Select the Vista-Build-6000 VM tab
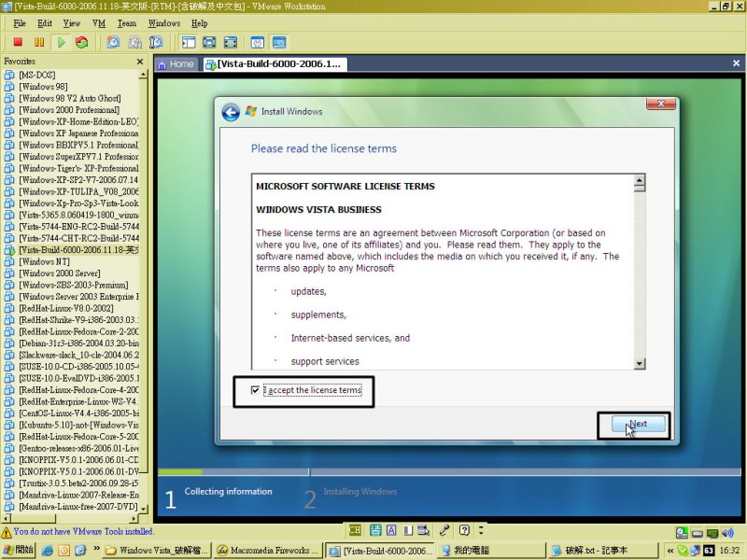 pyautogui.click(x=275, y=64)
